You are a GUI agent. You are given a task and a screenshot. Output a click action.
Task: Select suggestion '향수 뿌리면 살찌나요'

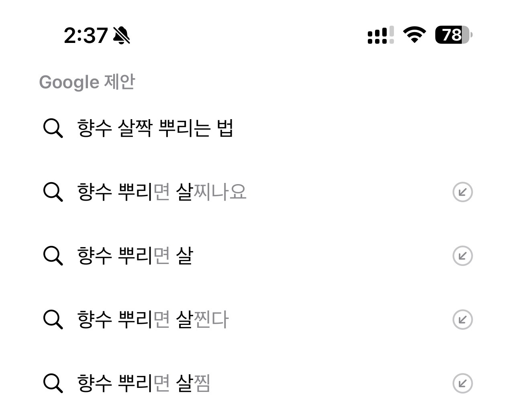tap(161, 192)
